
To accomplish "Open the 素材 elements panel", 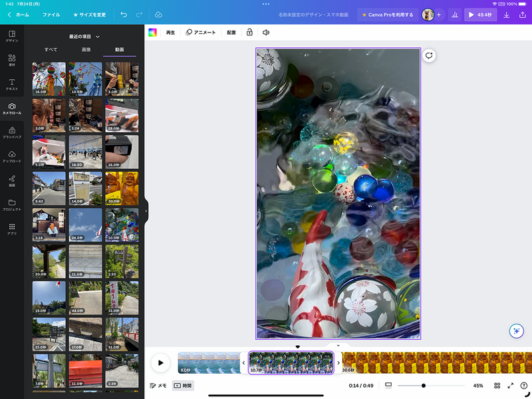I will 12,61.
